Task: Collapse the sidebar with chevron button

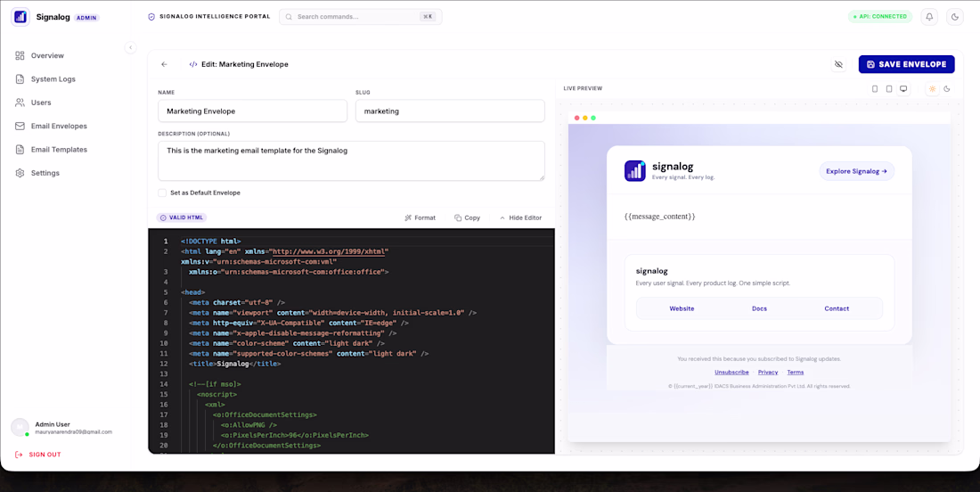Action: [130, 47]
